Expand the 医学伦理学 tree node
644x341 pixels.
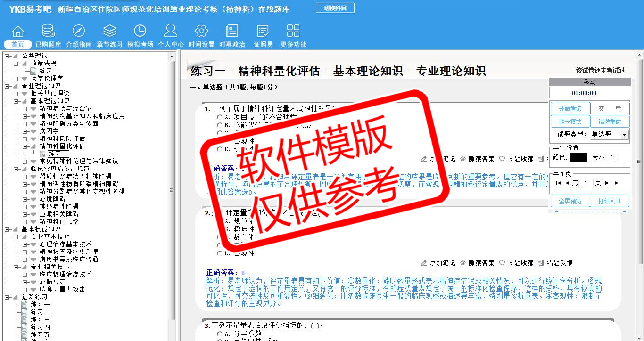16,78
